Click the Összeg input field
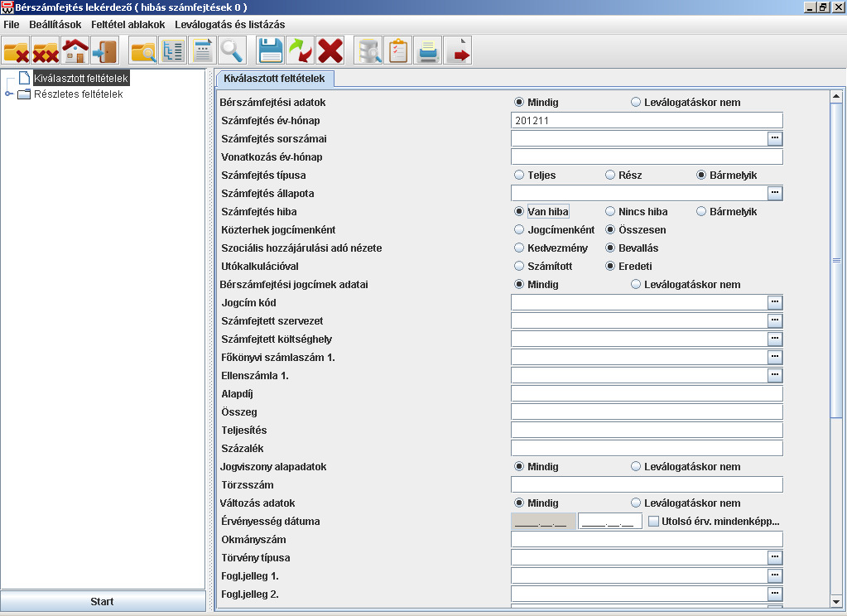Image resolution: width=847 pixels, height=616 pixels. [647, 411]
